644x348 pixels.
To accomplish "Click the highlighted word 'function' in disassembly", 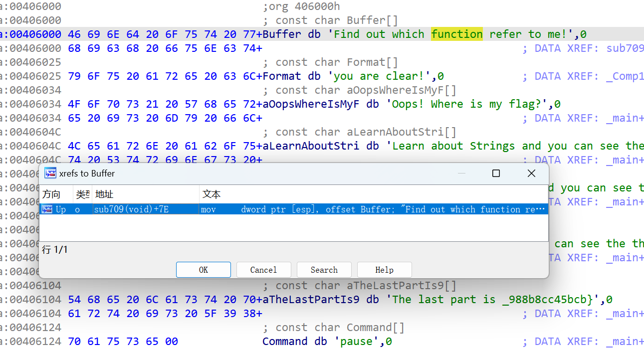I will coord(456,34).
